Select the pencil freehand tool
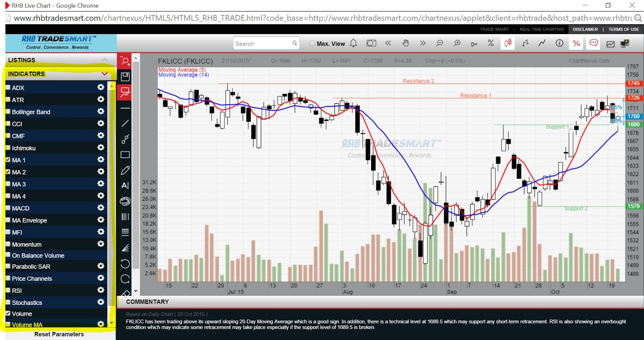 pos(125,170)
